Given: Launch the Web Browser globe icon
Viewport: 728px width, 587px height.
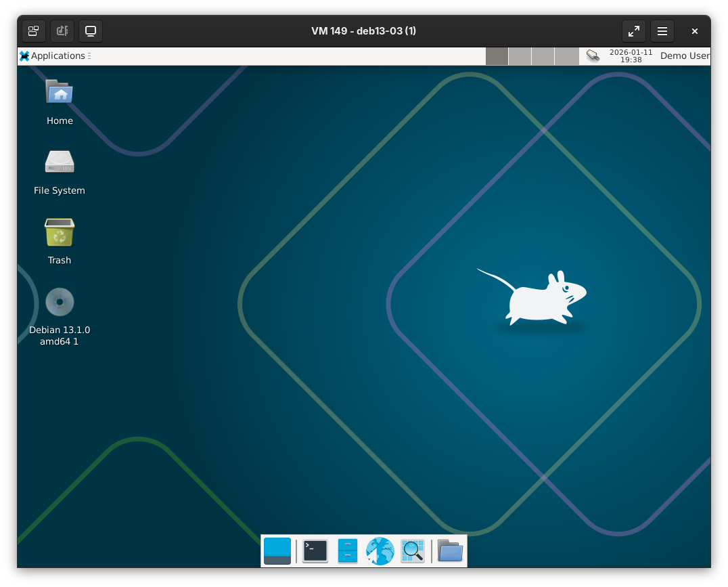Looking at the screenshot, I should point(380,551).
